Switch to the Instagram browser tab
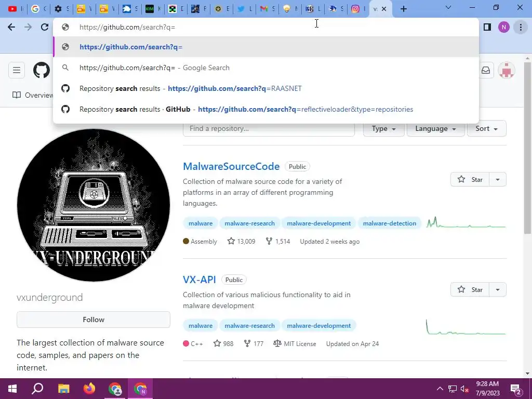 point(358,9)
